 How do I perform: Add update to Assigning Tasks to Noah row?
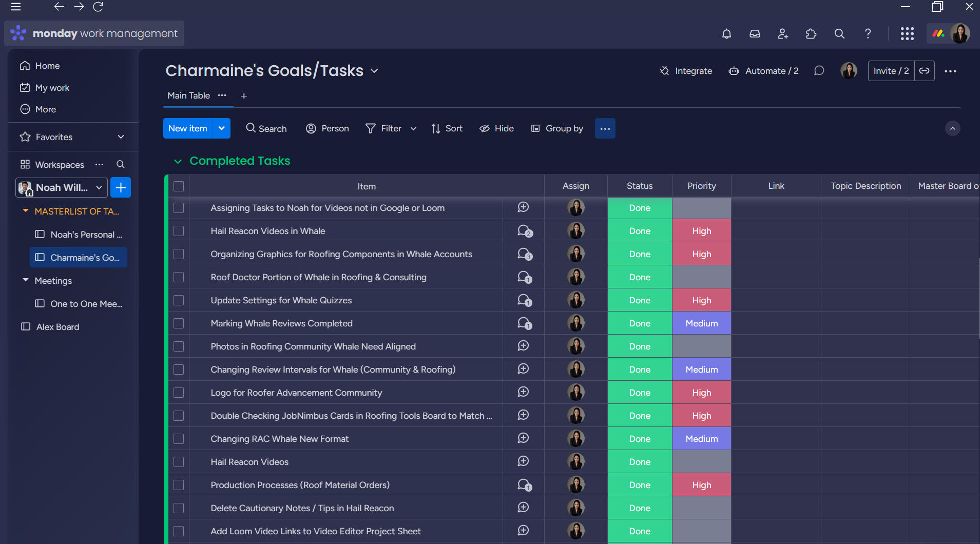(x=523, y=207)
